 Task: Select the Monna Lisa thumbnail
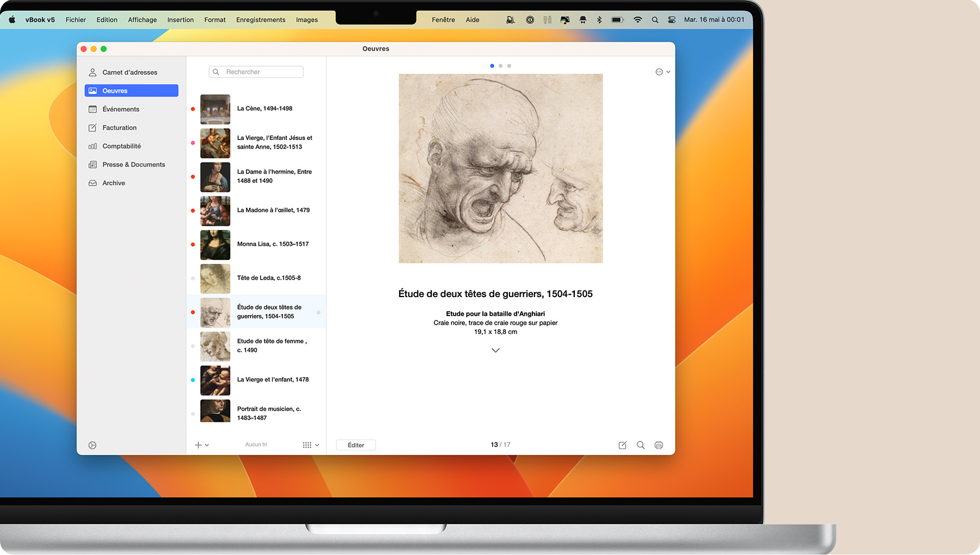tap(215, 245)
